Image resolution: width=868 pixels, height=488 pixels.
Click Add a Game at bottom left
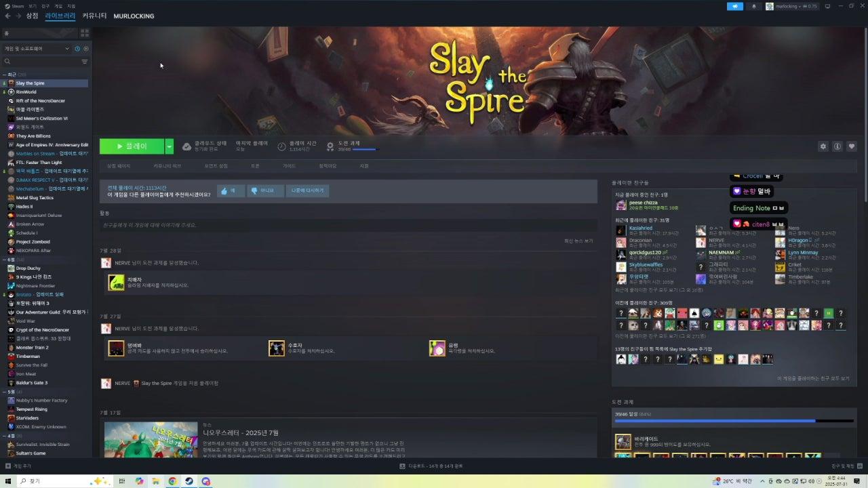tap(18, 466)
